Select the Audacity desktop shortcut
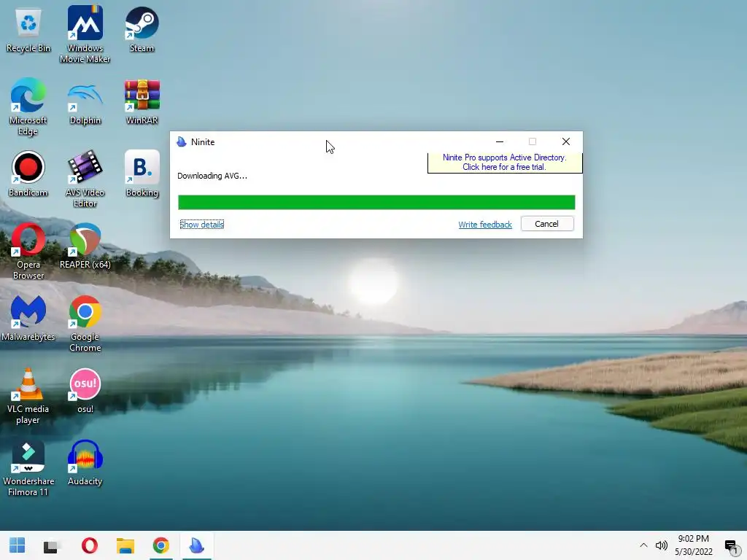This screenshot has height=560, width=747. (85, 463)
